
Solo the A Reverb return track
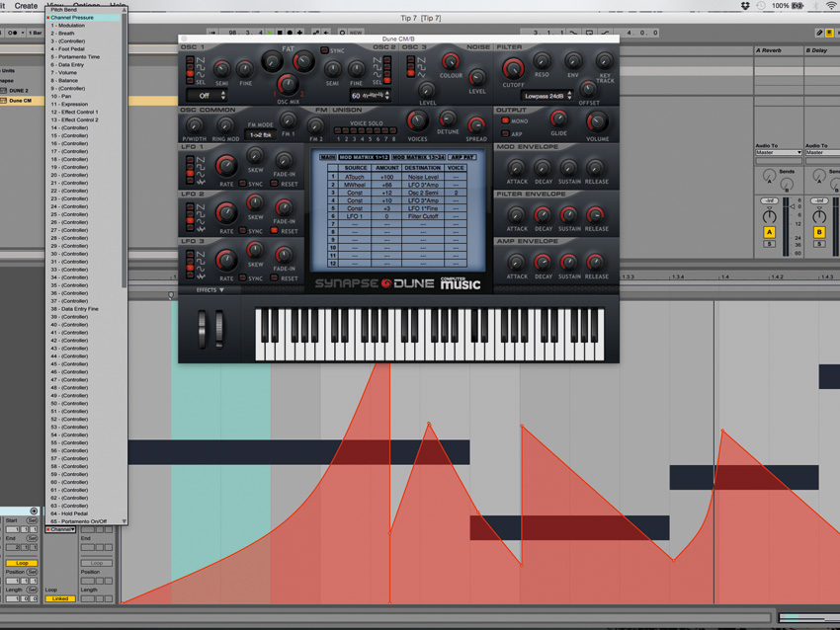[769, 244]
